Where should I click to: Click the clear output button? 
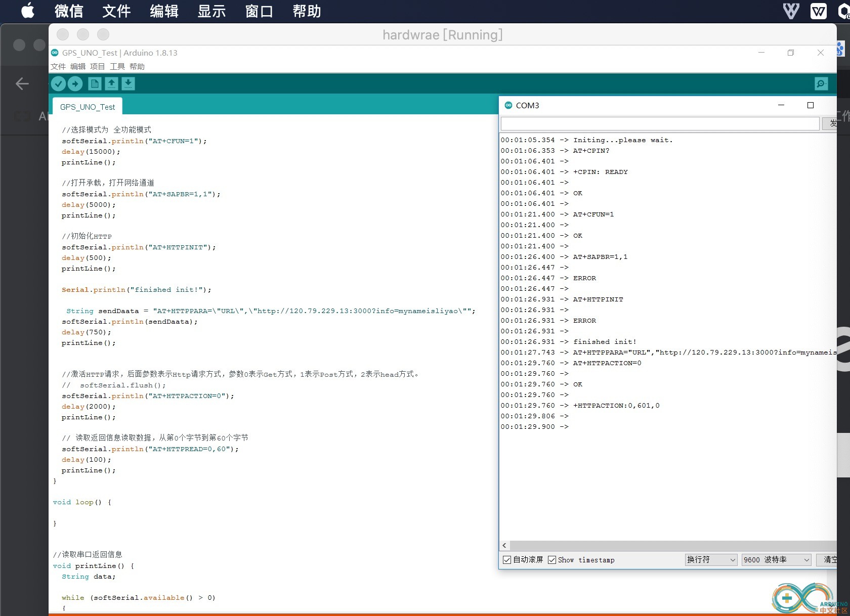827,560
